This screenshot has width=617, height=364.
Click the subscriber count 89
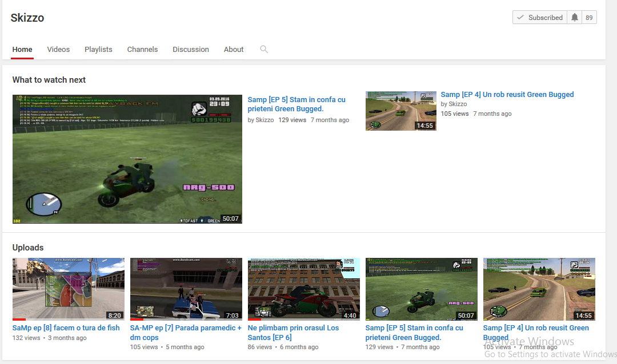[x=589, y=17]
